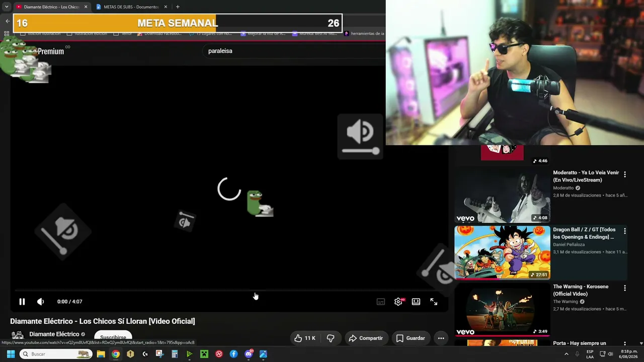The image size is (644, 362).
Task: Open a new browser tab
Action: (x=178, y=7)
